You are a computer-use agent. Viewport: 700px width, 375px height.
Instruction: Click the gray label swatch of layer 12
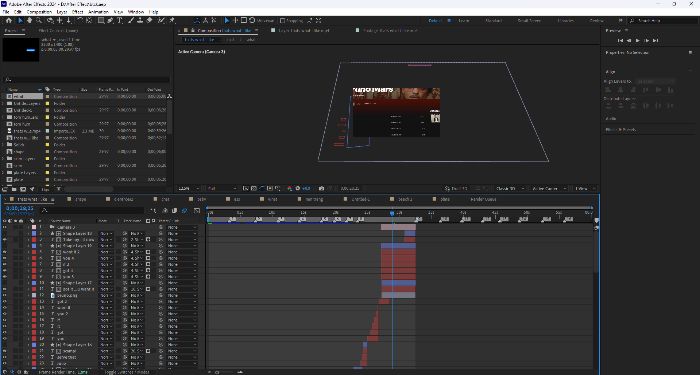point(34,295)
